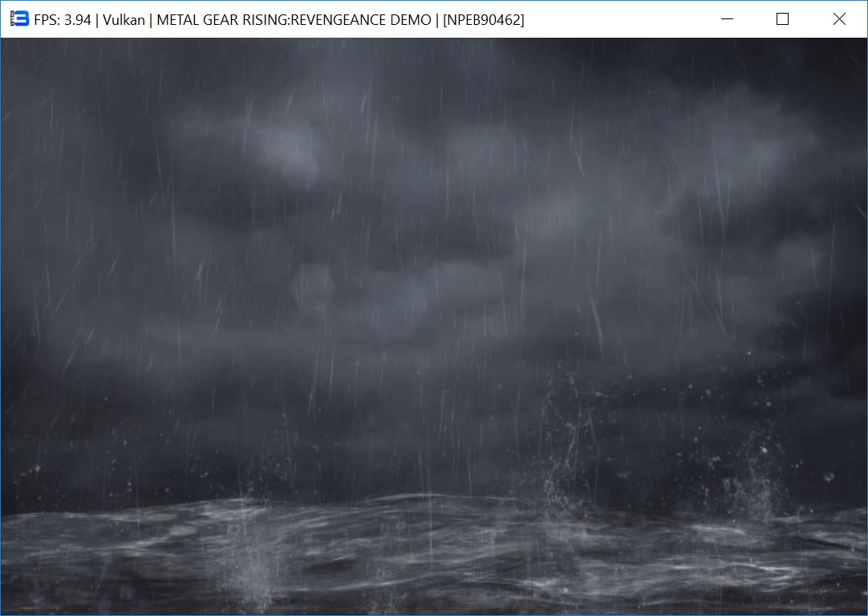Viewport: 868px width, 616px height.
Task: Click the RPCS3 app icon in title bar
Action: [x=19, y=19]
